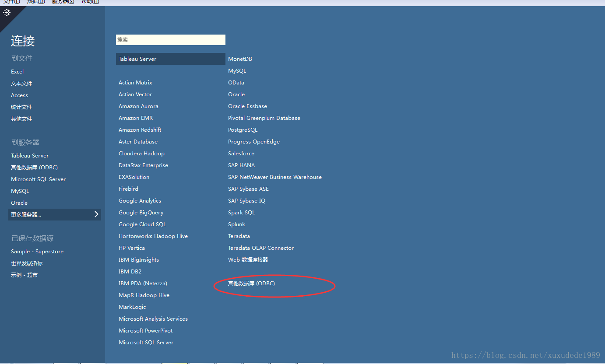Image resolution: width=605 pixels, height=364 pixels.
Task: Open Tableau Server under 到服务器 sidebar section
Action: 30,156
